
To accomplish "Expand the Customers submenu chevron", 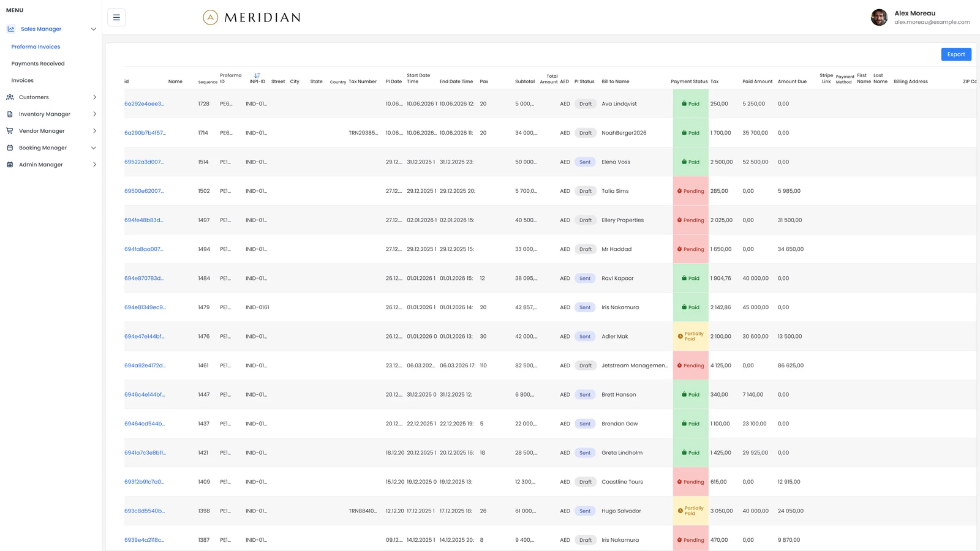I will 94,97.
